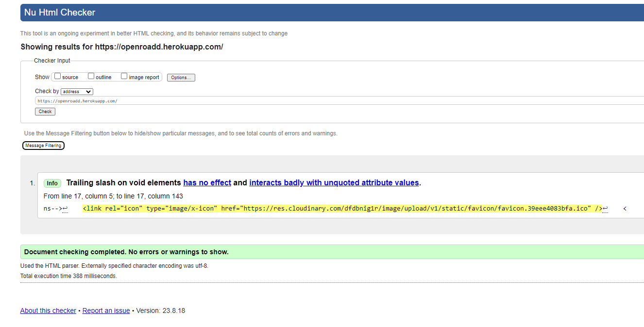Click the green Info badge
644x327 pixels.
pos(52,183)
